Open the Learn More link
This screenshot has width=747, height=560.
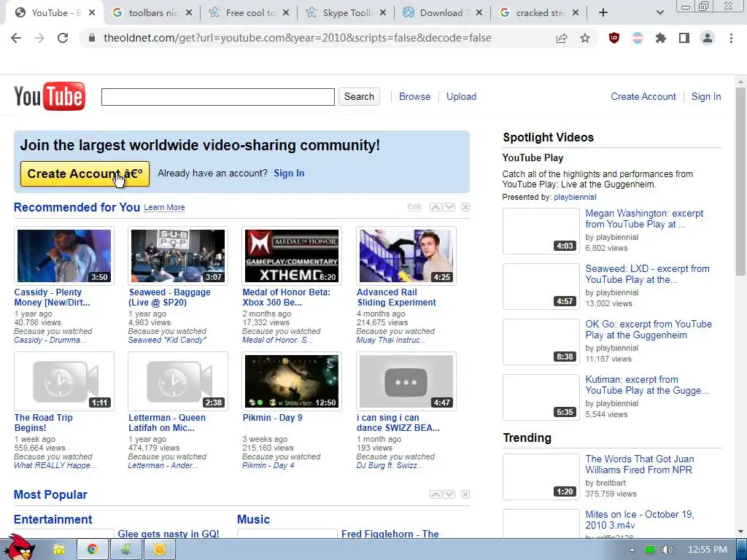click(x=164, y=208)
